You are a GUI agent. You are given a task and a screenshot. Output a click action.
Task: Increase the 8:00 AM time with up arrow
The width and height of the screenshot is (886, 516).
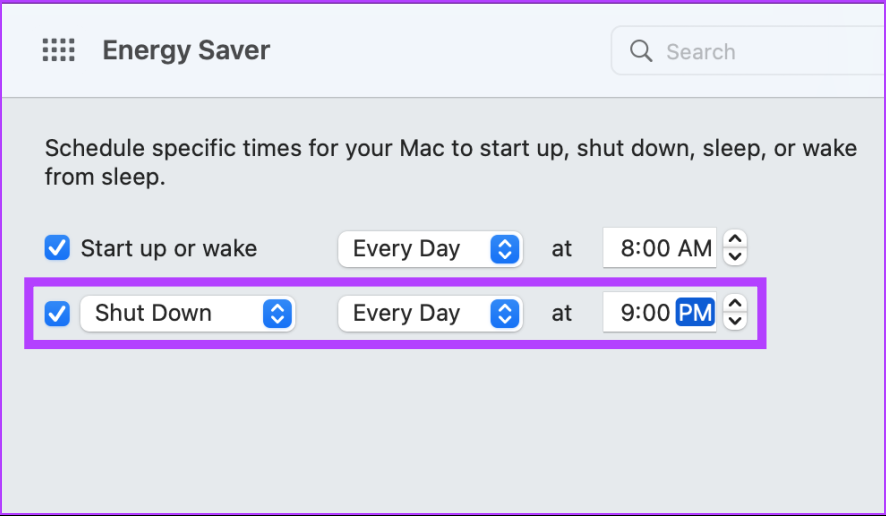point(735,239)
